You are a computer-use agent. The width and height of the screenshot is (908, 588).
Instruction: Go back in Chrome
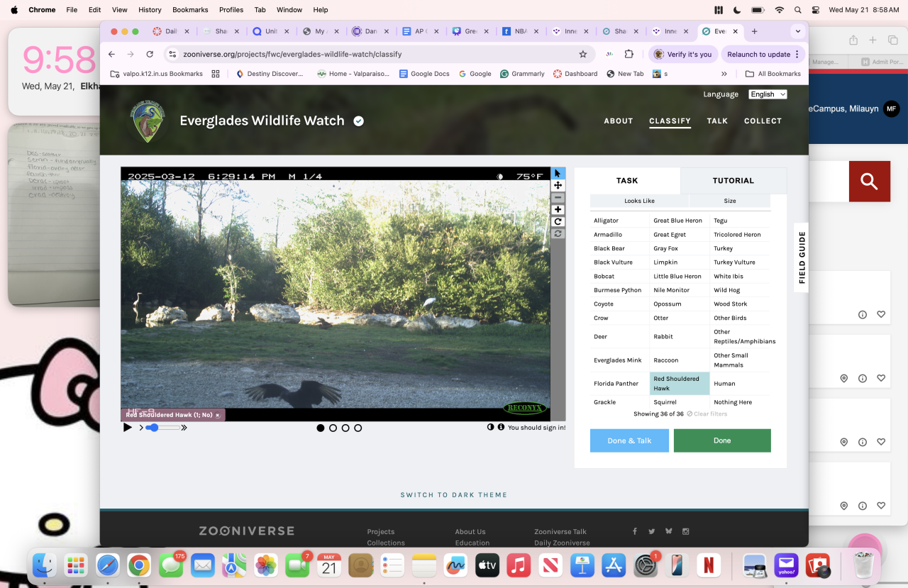coord(111,54)
